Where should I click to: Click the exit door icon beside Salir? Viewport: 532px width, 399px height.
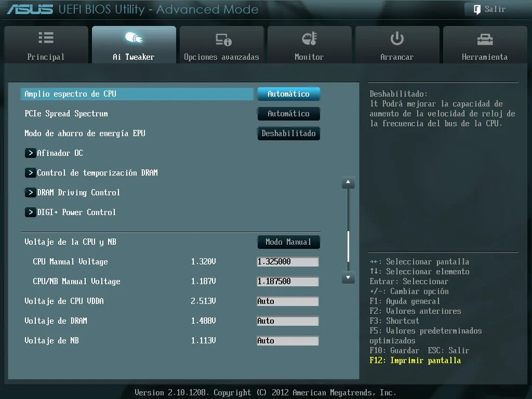[477, 9]
